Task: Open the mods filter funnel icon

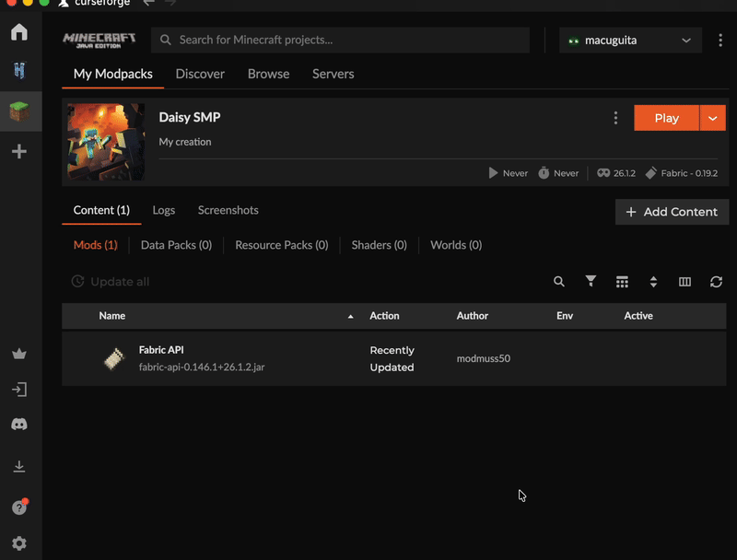Action: [591, 281]
